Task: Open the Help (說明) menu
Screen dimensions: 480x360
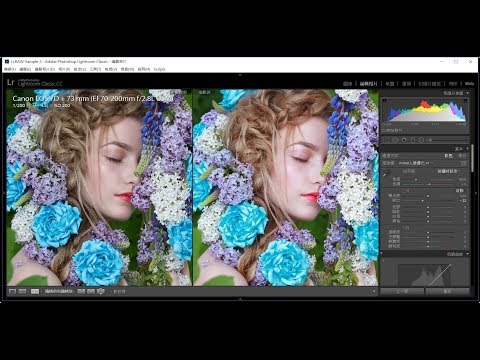Action: point(144,69)
